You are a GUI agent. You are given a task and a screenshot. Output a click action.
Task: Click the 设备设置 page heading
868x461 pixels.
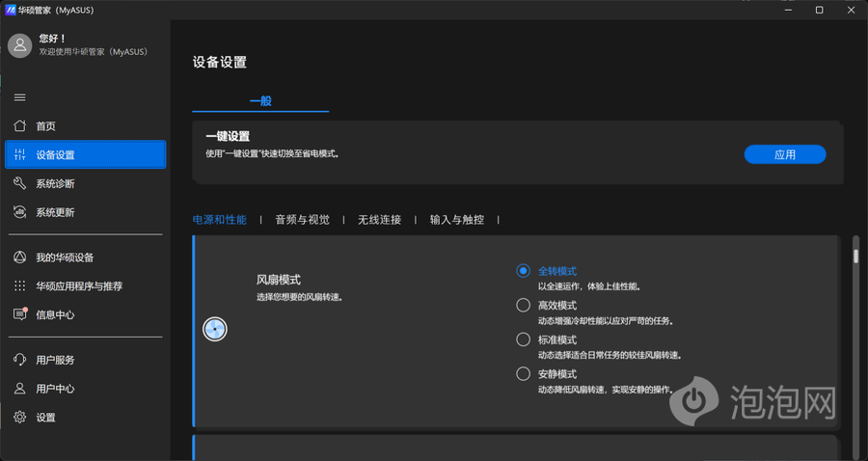220,62
